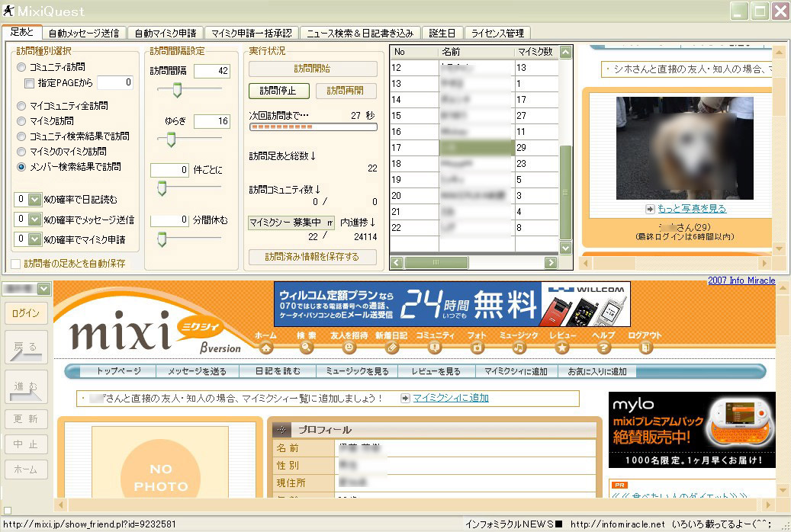Click the 訪問停止 button
Screen dimensions: 791x532
pos(279,91)
